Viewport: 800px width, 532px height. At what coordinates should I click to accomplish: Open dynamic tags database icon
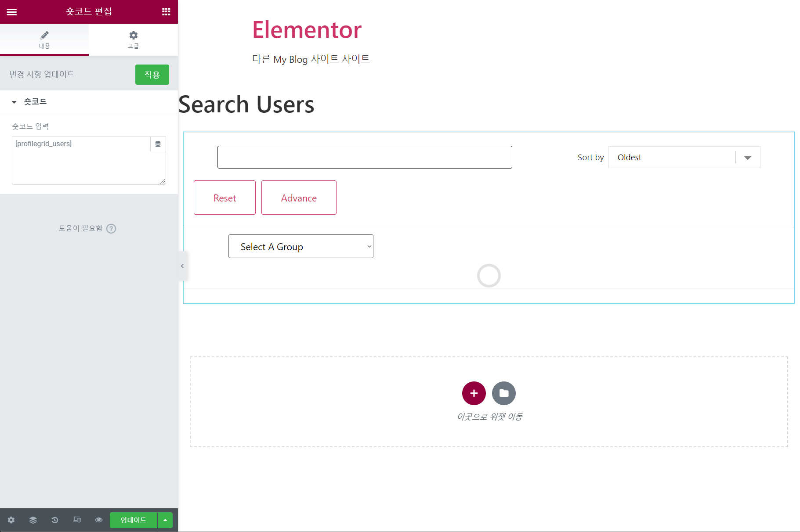(158, 144)
